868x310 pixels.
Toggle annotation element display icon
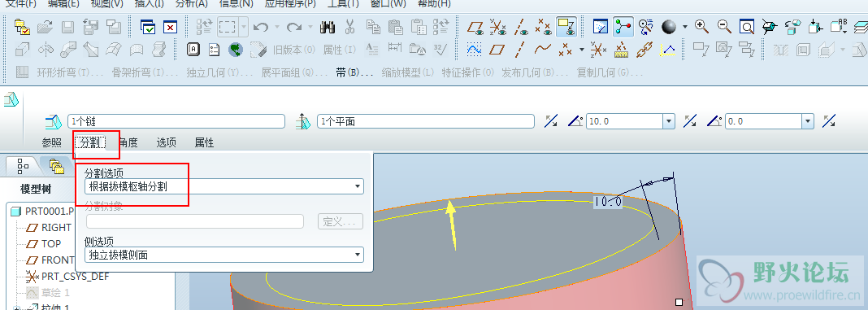(x=566, y=26)
